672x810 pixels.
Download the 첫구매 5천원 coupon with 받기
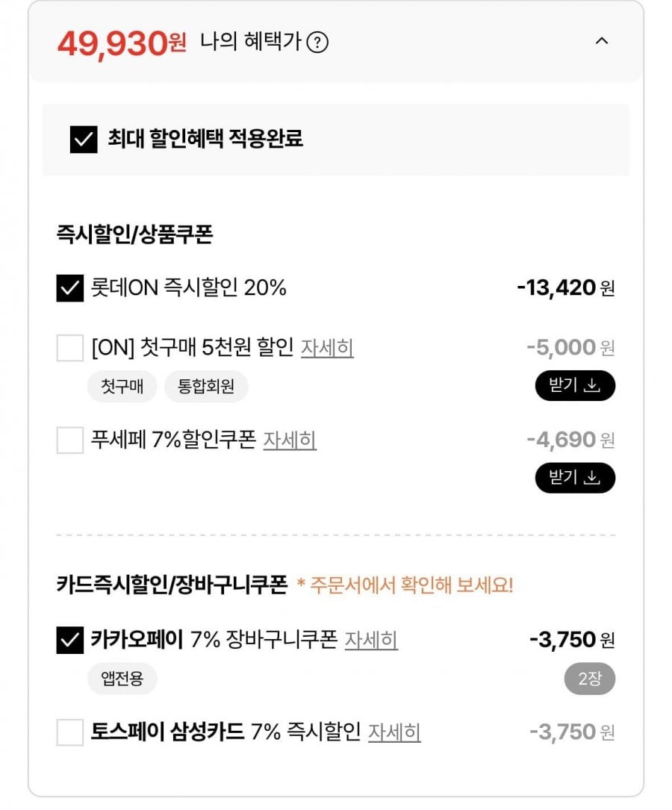tap(575, 385)
